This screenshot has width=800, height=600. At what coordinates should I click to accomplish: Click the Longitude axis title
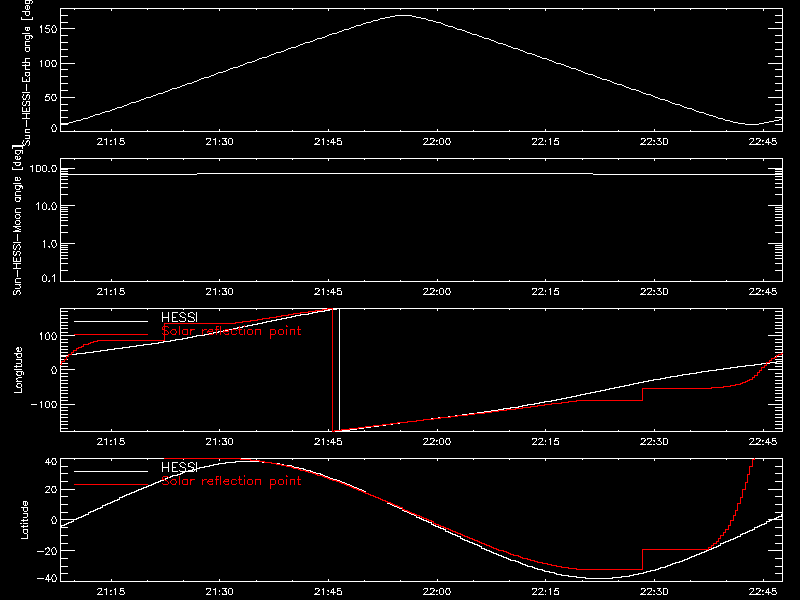tap(18, 370)
